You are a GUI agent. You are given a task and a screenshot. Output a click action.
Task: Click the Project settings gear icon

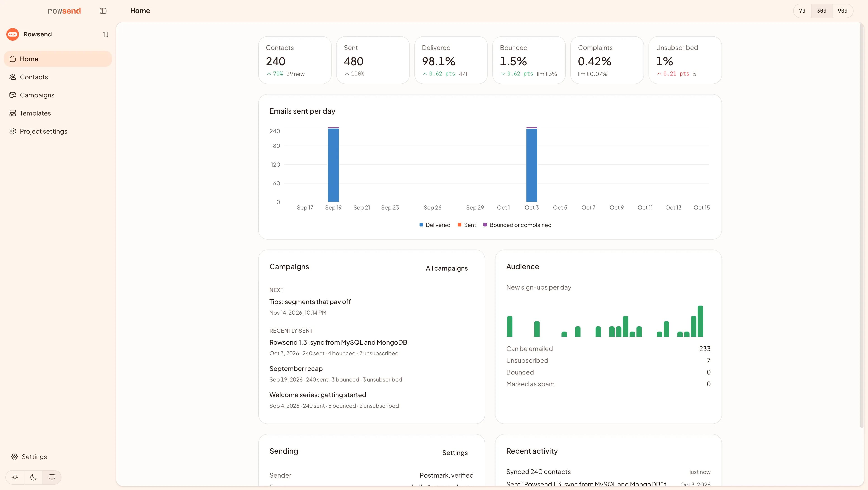coord(13,132)
